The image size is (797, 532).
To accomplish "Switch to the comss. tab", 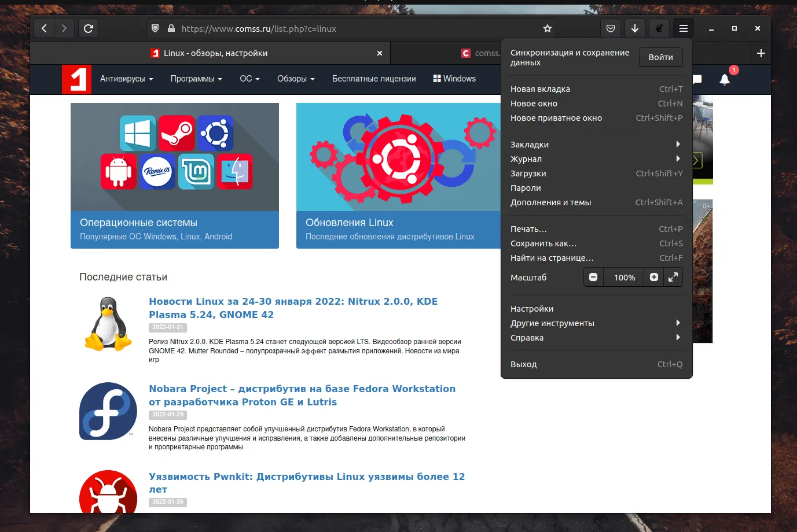I will point(446,53).
